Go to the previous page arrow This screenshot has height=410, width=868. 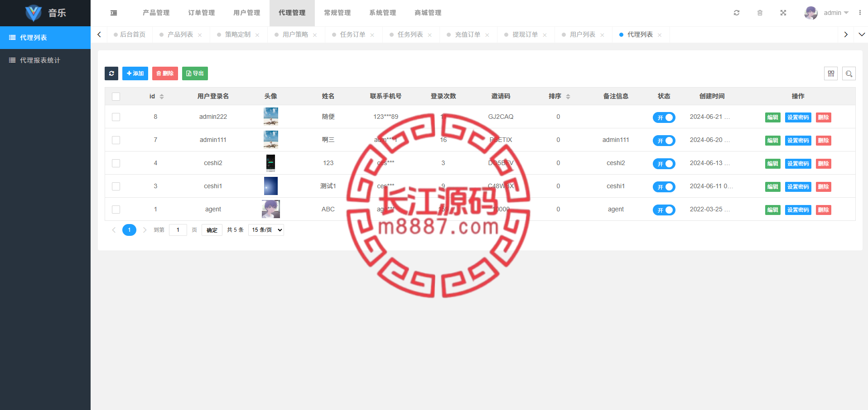tap(114, 230)
